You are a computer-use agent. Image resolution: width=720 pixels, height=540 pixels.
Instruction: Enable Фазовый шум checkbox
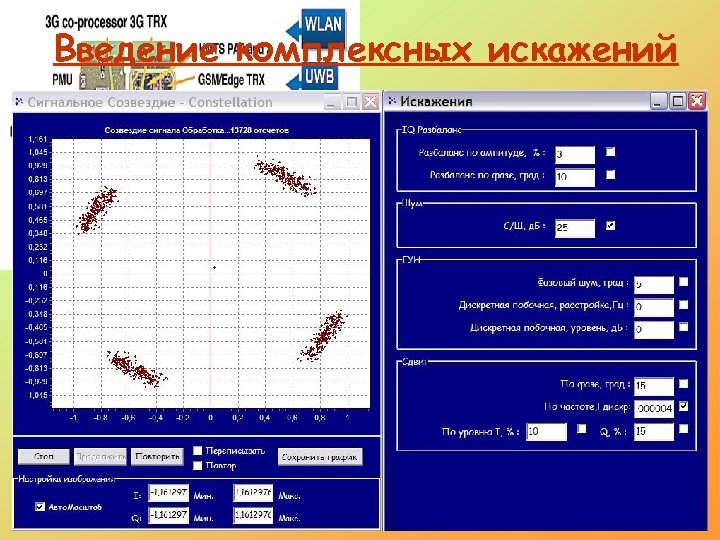683,281
